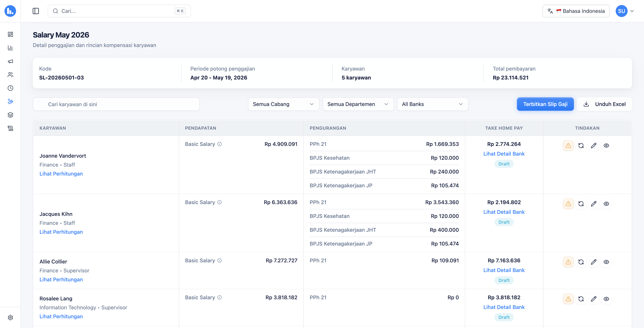Click info icon beside Allie Collier's Basic Salary

220,260
